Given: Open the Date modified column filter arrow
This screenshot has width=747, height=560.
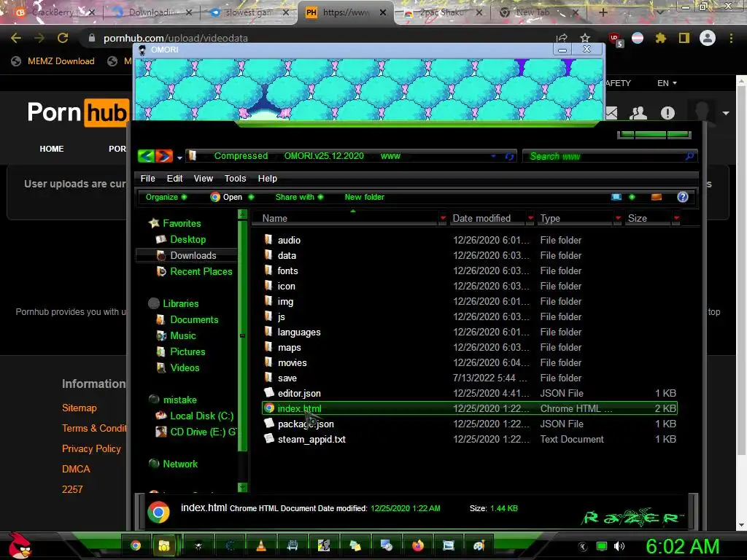Looking at the screenshot, I should pyautogui.click(x=530, y=218).
